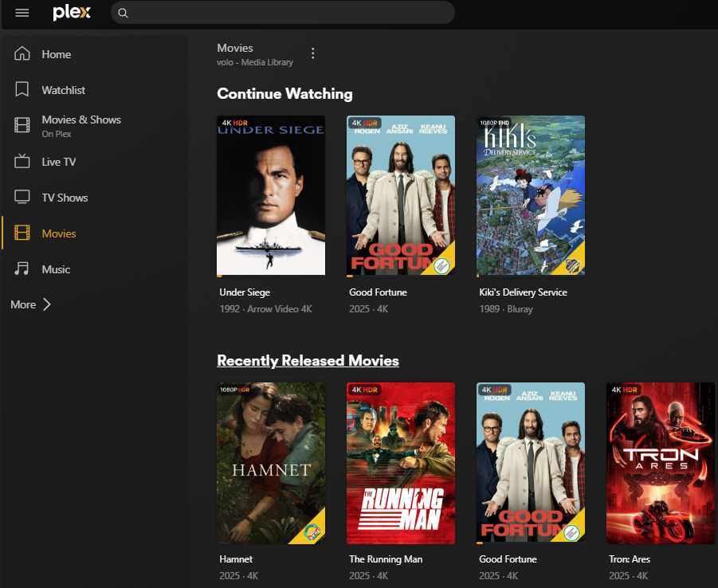Click the Plex logo
718x588 pixels.
pyautogui.click(x=72, y=13)
